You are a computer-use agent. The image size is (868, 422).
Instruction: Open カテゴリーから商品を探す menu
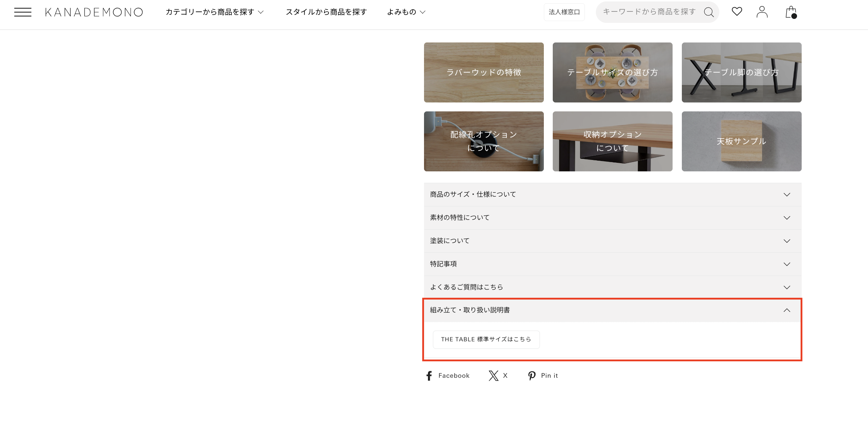(214, 12)
